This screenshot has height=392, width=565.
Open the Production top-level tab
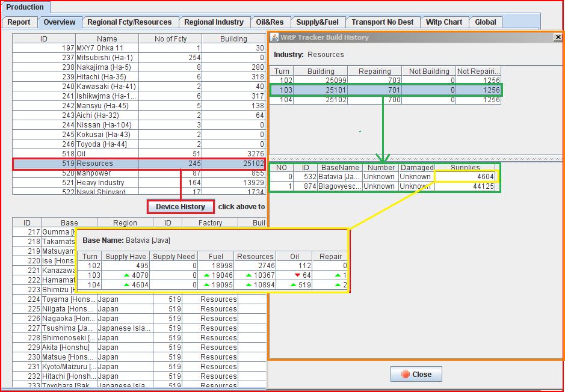[25, 7]
